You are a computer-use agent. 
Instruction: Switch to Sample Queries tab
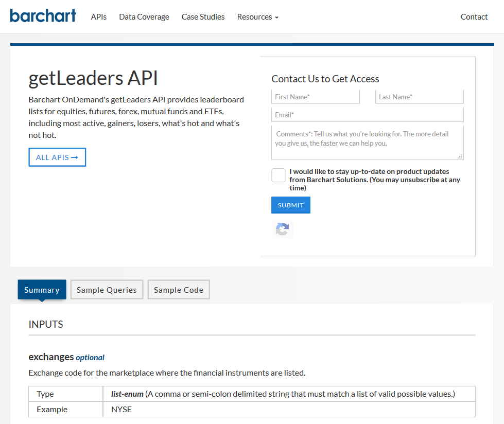click(107, 290)
